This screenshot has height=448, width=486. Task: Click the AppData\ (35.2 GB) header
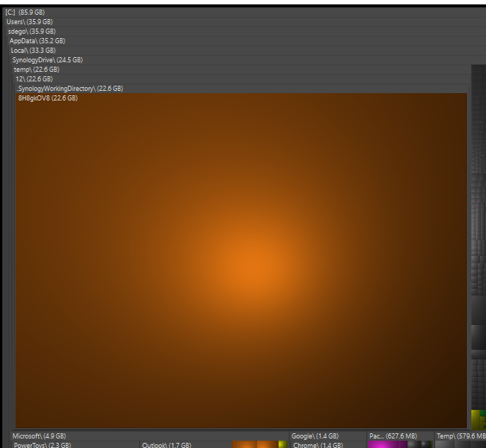coord(37,41)
